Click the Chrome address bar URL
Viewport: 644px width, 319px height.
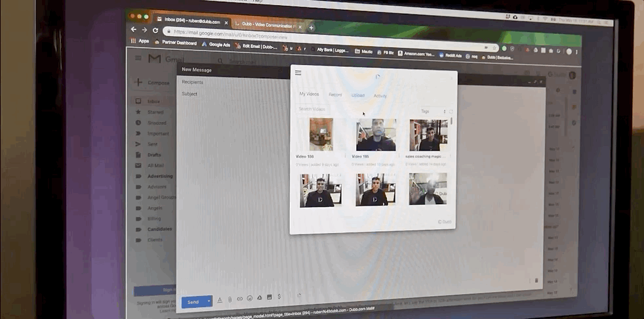[x=230, y=35]
